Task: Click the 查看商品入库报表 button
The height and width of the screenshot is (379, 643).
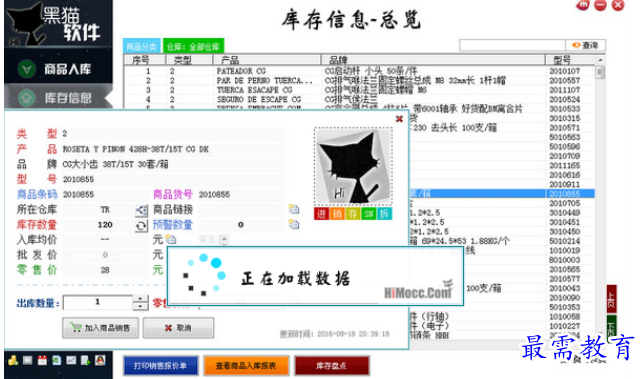Action: click(246, 365)
